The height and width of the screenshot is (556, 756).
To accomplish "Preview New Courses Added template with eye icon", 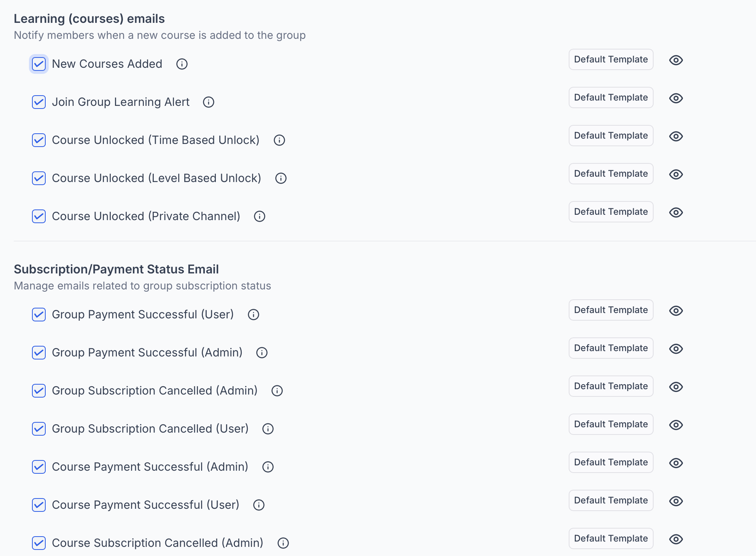I will 676,60.
